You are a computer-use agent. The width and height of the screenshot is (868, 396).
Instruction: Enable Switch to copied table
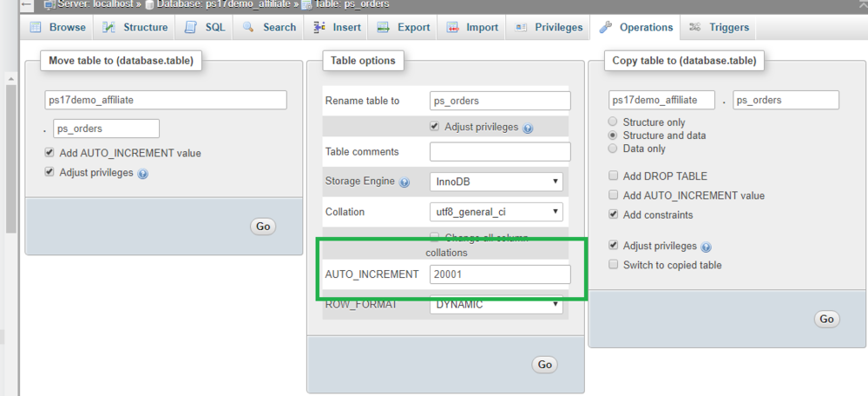coord(613,264)
